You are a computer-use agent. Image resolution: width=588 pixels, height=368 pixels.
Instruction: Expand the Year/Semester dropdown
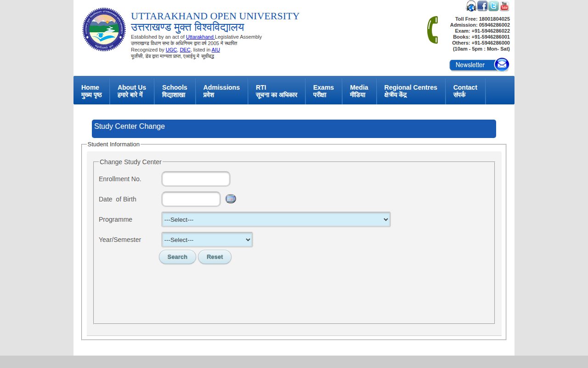coord(207,240)
